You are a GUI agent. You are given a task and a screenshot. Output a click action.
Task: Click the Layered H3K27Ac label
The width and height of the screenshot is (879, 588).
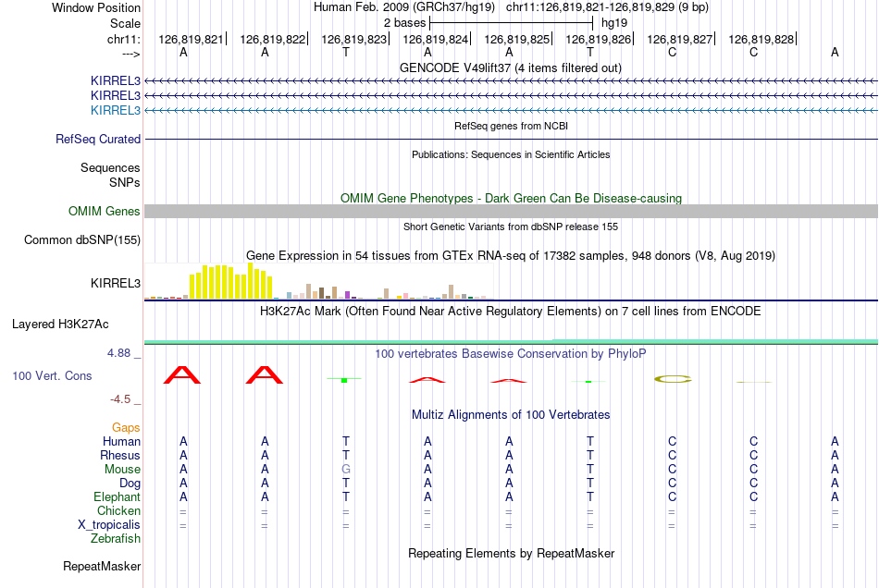(x=60, y=325)
